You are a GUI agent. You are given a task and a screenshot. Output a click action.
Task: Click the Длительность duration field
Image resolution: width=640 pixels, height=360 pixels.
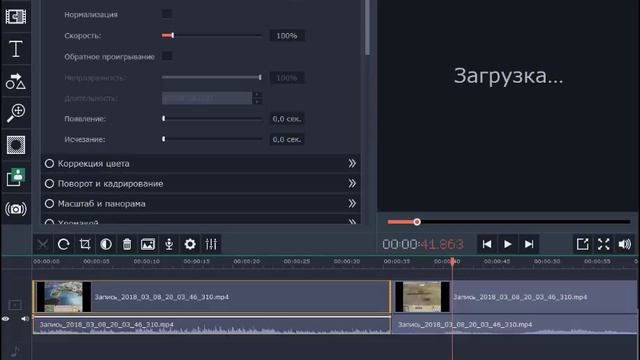point(207,98)
